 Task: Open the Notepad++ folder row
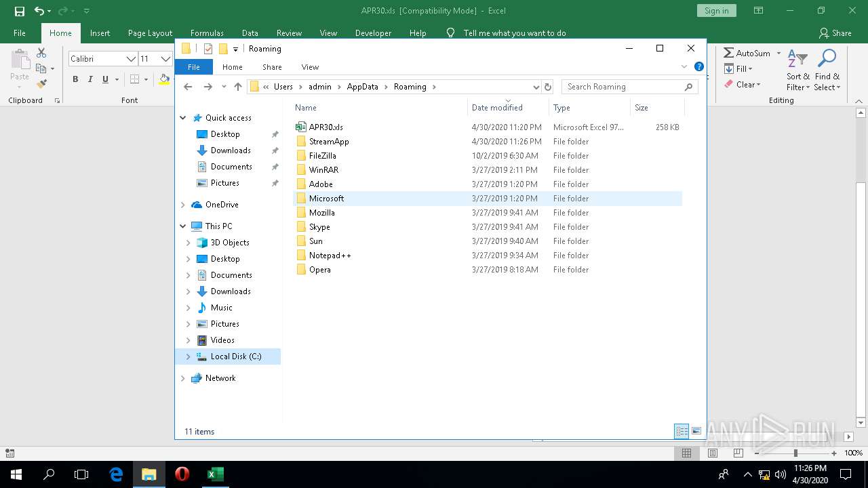(x=487, y=256)
